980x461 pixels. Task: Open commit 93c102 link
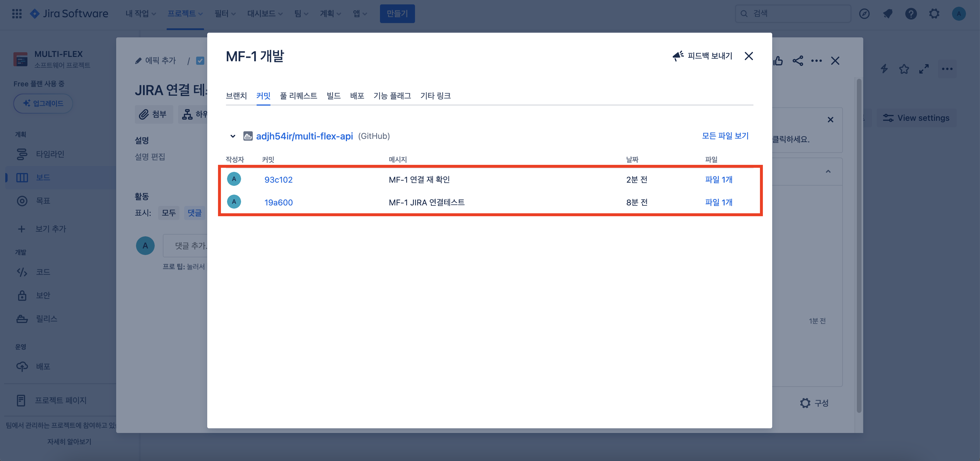pos(278,179)
